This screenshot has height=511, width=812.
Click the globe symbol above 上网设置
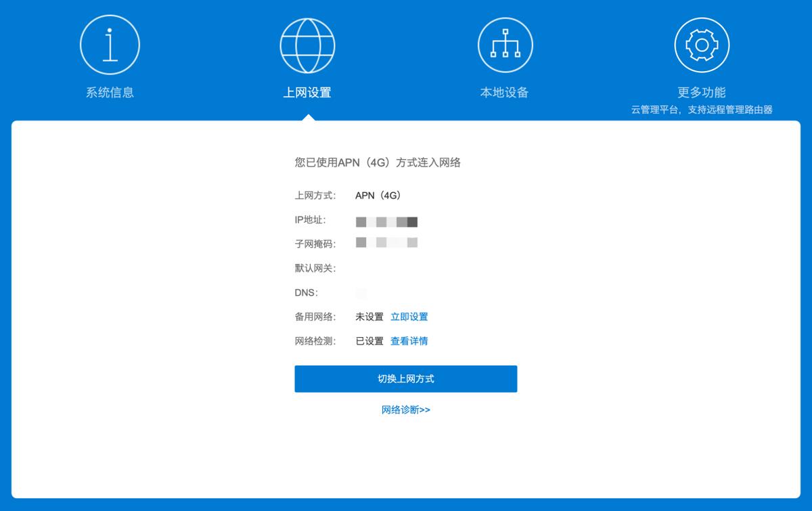308,44
